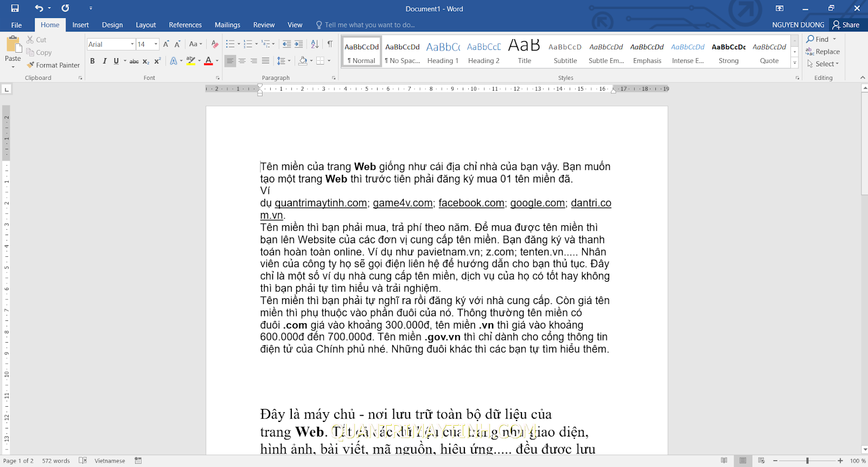Open the Numbering list dropdown arrow

257,44
